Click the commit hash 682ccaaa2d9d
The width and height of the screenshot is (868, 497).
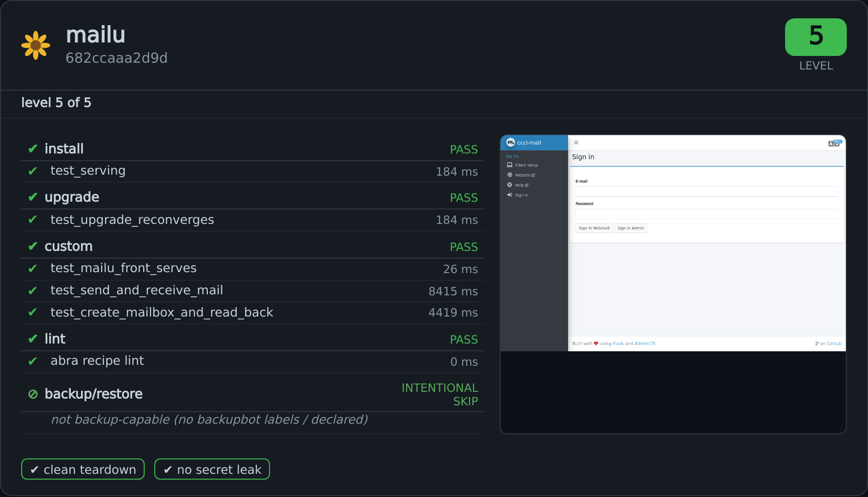[x=117, y=58]
